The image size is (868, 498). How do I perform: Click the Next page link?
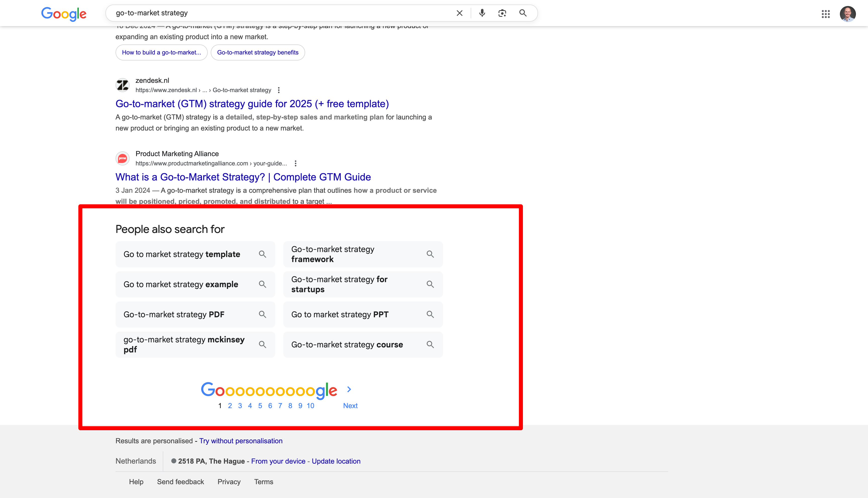(x=350, y=406)
